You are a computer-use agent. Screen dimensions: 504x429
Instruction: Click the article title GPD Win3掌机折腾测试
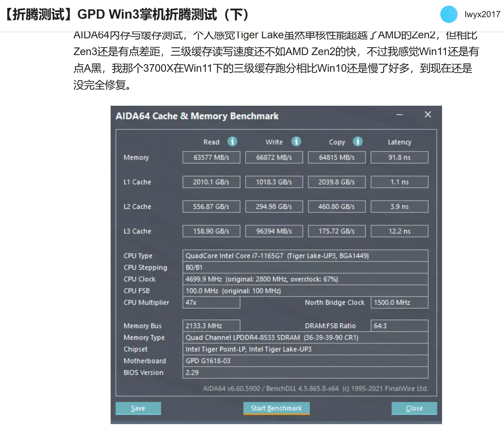tap(127, 14)
